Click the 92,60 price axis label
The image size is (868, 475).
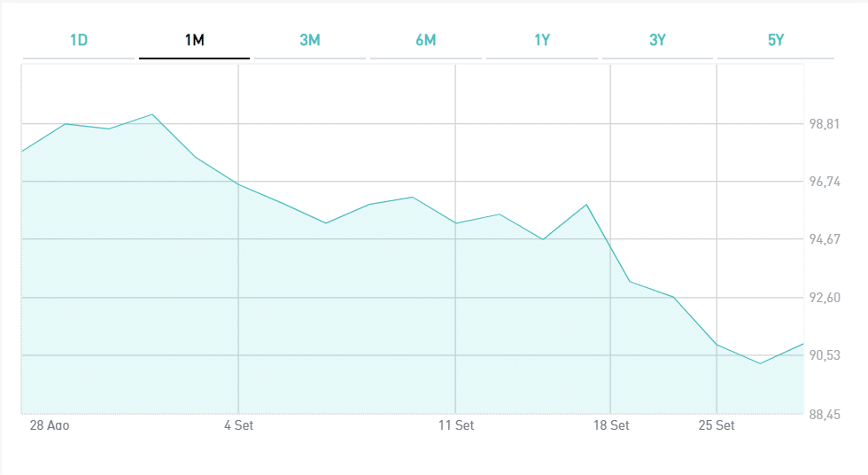pyautogui.click(x=825, y=298)
